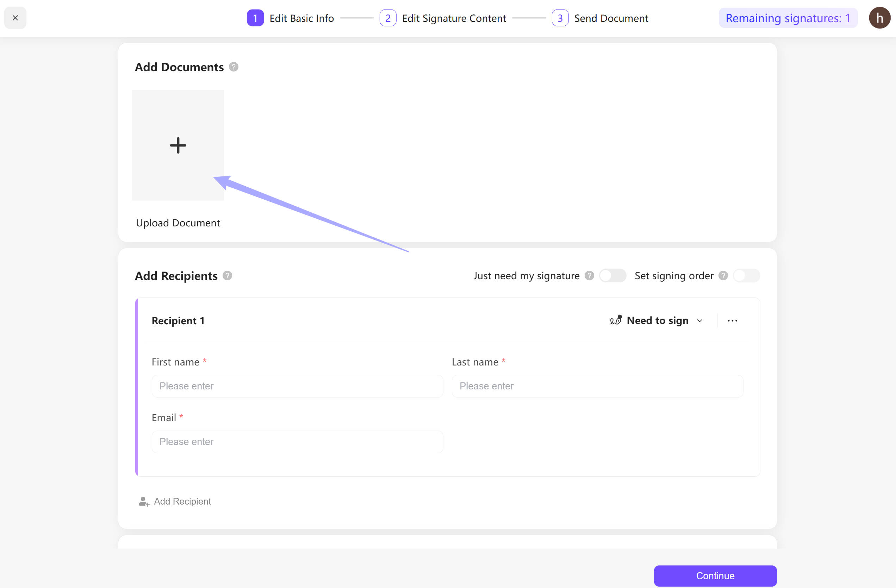Go to step 3 Send Document
This screenshot has width=896, height=588.
point(600,18)
